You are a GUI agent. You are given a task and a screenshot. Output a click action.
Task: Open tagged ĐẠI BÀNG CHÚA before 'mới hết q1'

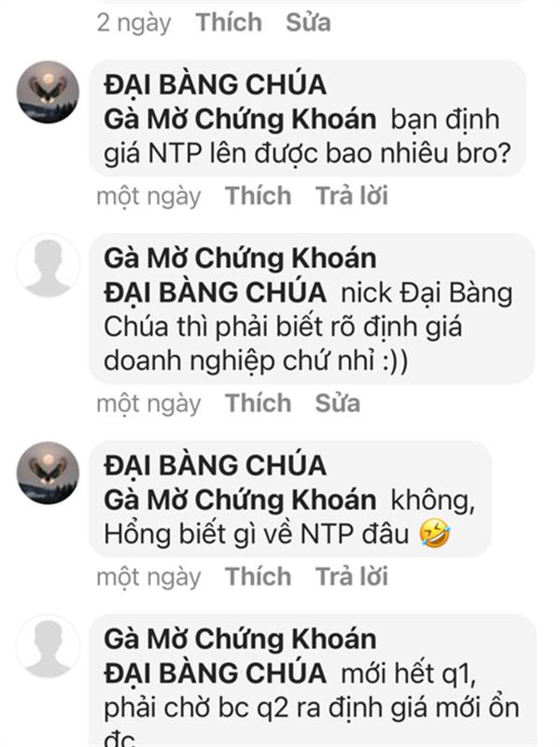pyautogui.click(x=216, y=673)
